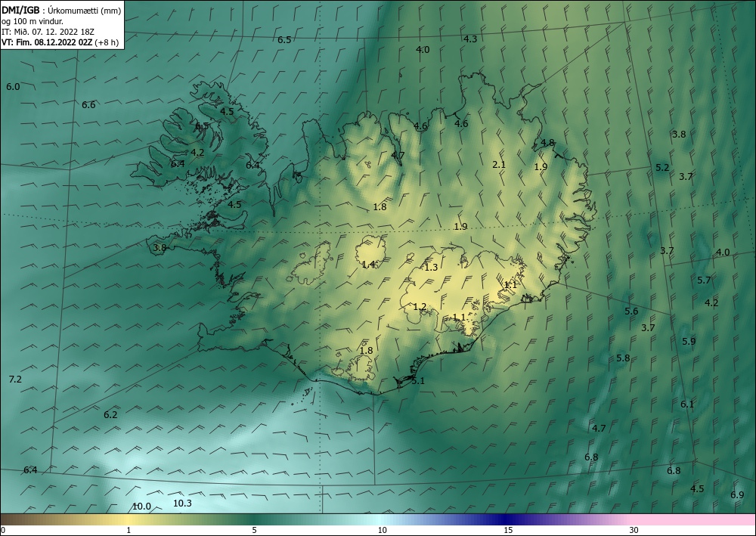
Task: Click the 30 tick label on the color scale
Action: (634, 531)
